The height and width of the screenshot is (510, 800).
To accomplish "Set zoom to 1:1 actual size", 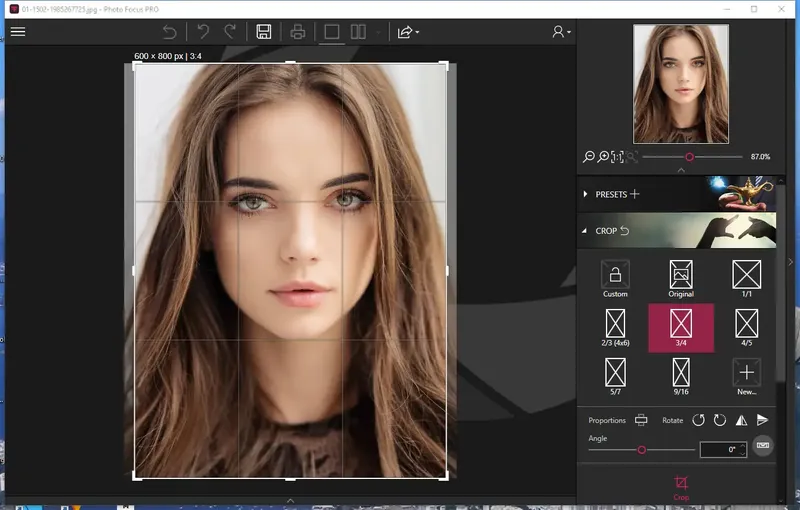I will point(617,157).
